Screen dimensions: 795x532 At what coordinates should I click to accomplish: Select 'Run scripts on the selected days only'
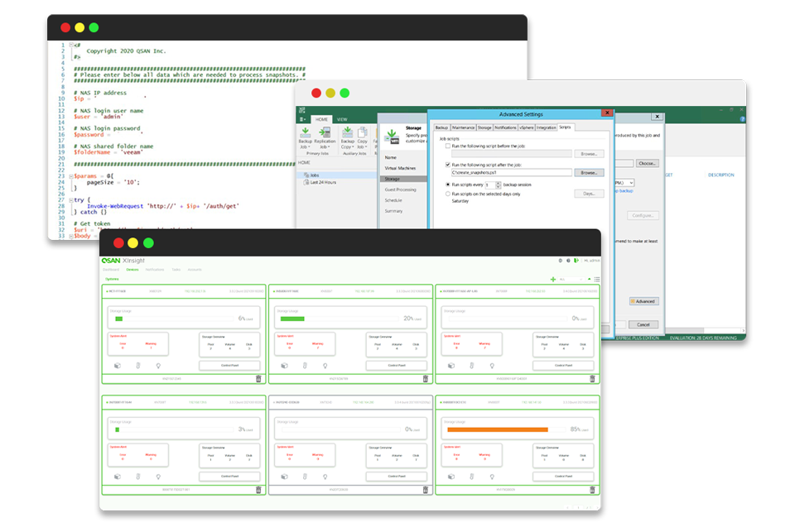pos(448,194)
